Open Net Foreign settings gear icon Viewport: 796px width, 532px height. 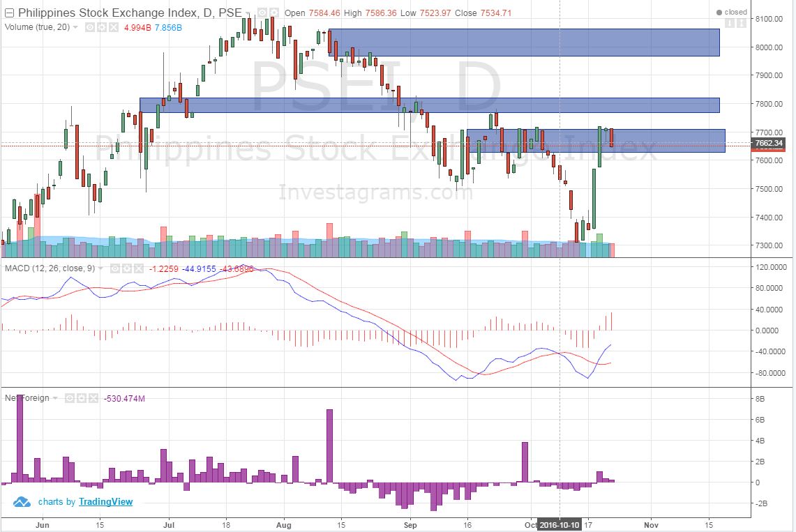(81, 398)
